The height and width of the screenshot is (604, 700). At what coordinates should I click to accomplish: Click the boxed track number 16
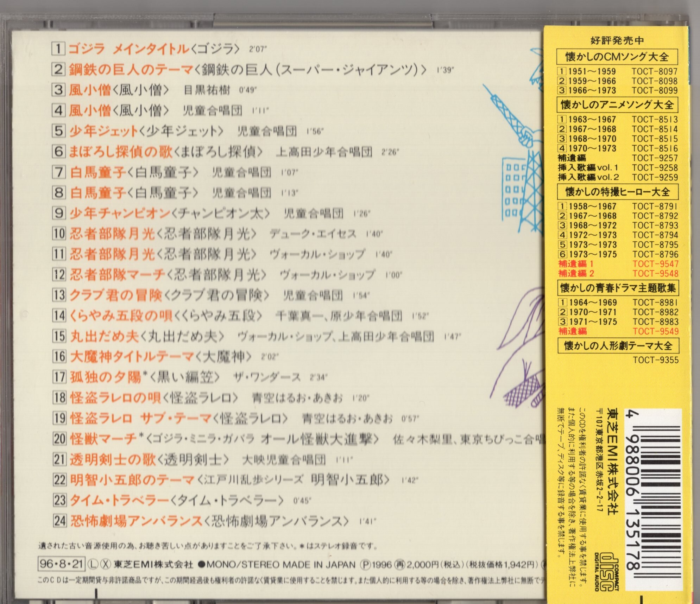pyautogui.click(x=59, y=356)
